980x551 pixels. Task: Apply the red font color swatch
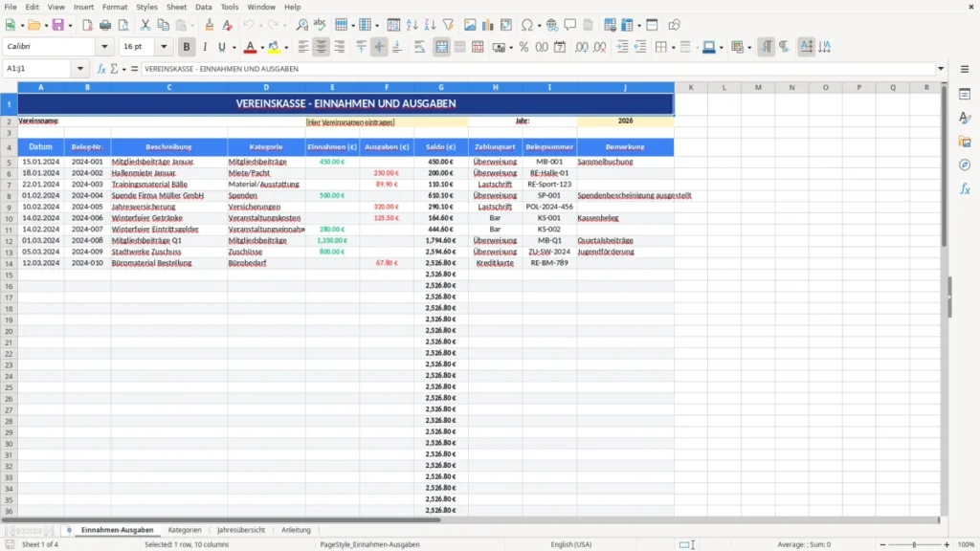(250, 47)
